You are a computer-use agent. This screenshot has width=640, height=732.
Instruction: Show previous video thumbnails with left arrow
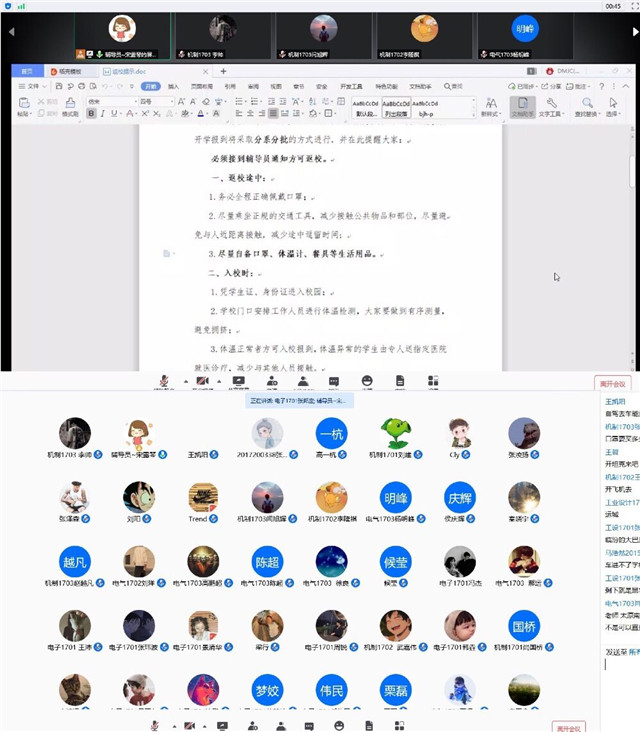[x=12, y=32]
